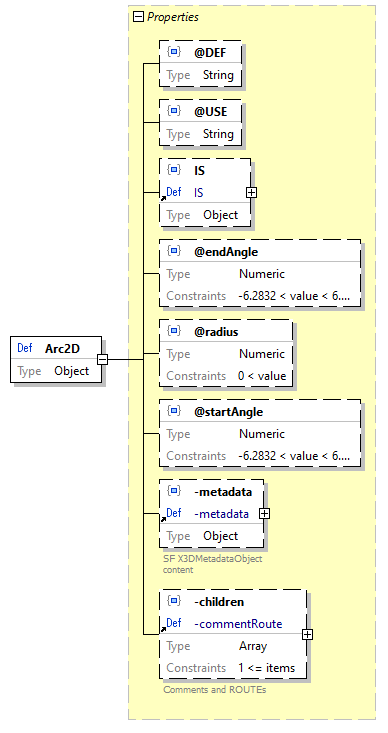Collapse the Arc2D node
The width and height of the screenshot is (388, 733).
point(102,359)
